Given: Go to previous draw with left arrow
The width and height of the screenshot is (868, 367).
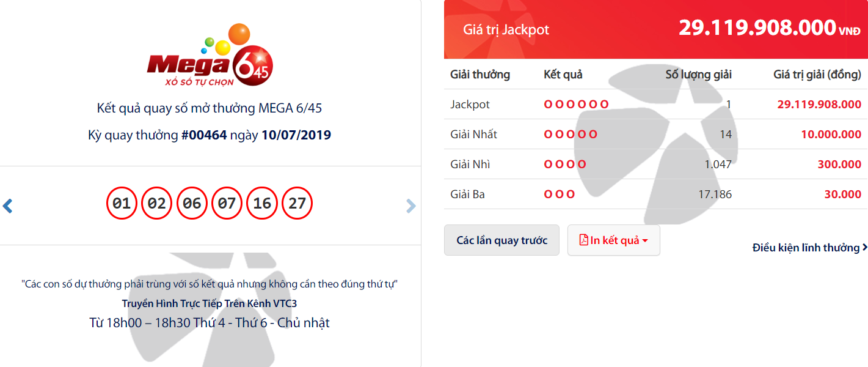Looking at the screenshot, I should pos(7,206).
